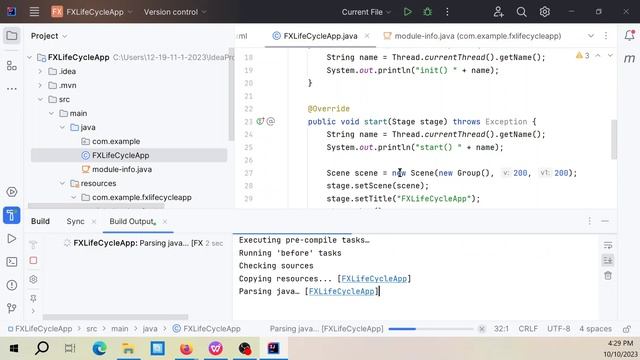Stop the running build

click(33, 260)
